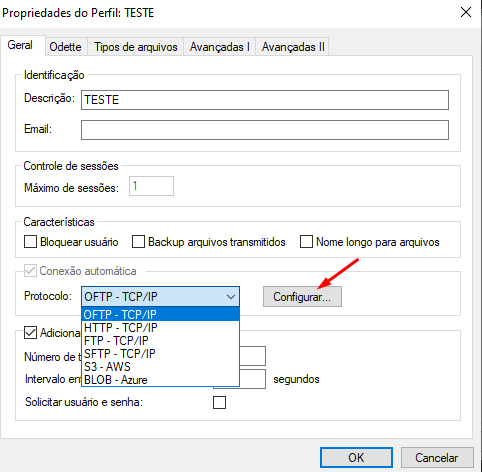Go to the Avançadas I tab
The image size is (482, 472).
point(219,47)
